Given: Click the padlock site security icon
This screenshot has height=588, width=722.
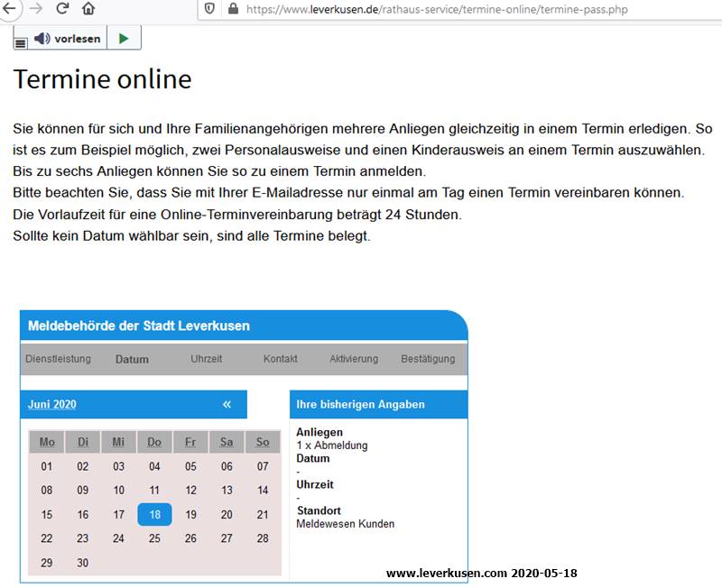Looking at the screenshot, I should tap(234, 9).
